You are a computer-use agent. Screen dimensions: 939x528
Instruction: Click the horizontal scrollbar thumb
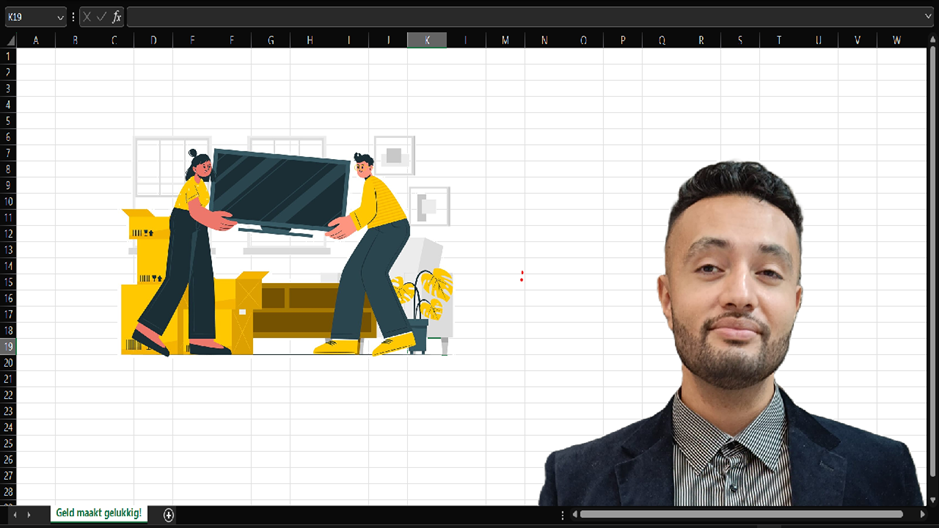[x=740, y=515]
